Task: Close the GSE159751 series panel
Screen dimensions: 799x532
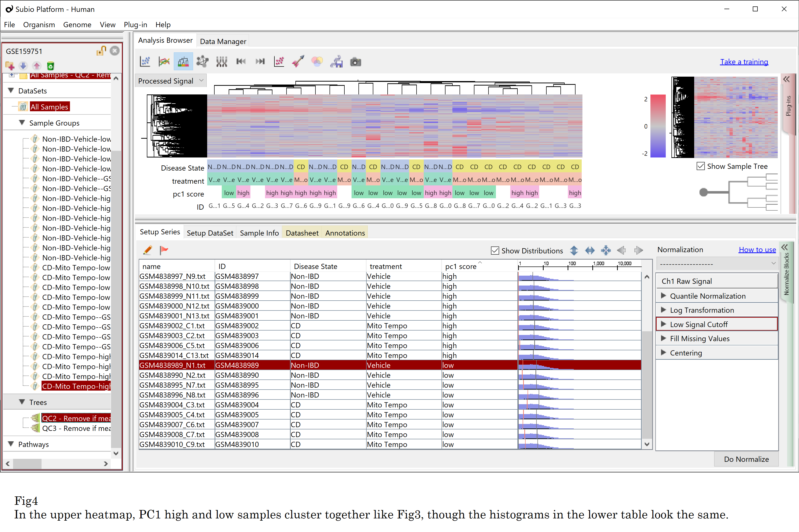Action: 115,51
